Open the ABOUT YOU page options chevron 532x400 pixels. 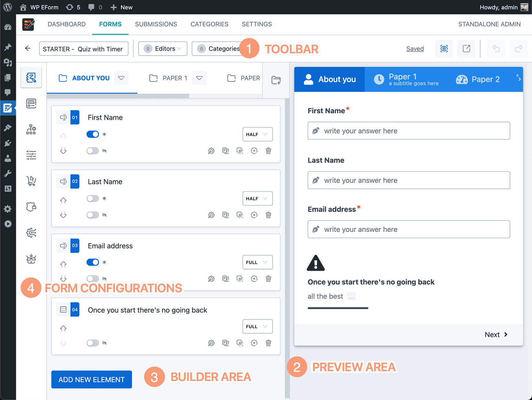pos(121,78)
